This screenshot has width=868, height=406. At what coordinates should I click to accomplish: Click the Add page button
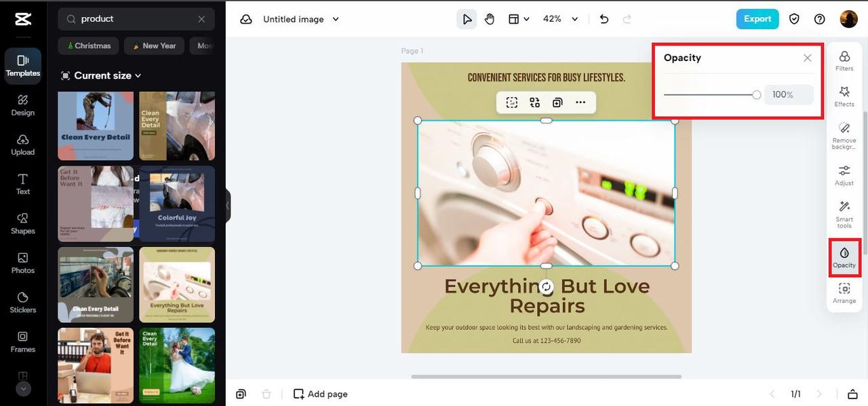coord(320,394)
